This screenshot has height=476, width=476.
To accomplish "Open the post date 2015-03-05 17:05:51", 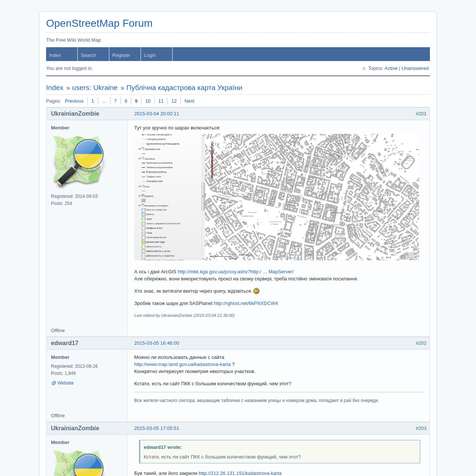I will [157, 428].
